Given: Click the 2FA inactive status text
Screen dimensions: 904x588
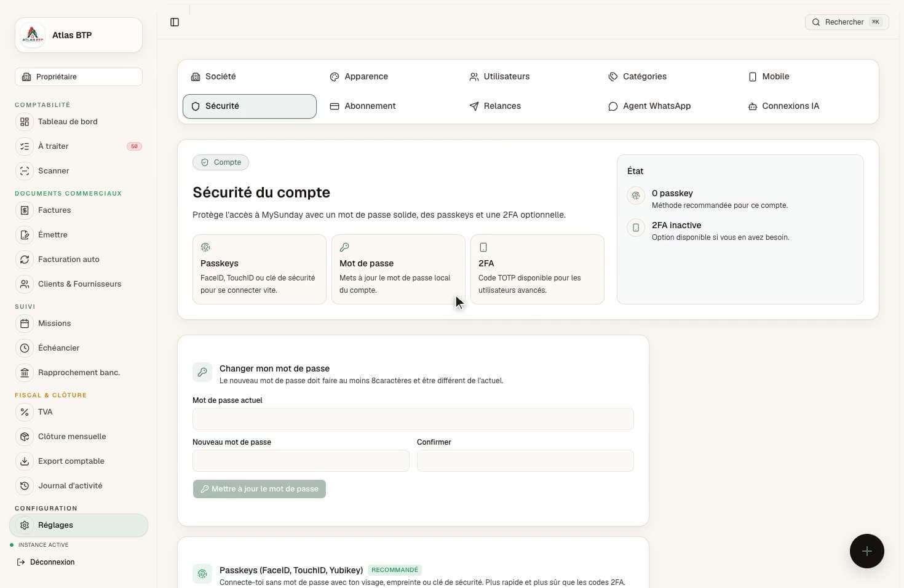Looking at the screenshot, I should click(x=676, y=225).
